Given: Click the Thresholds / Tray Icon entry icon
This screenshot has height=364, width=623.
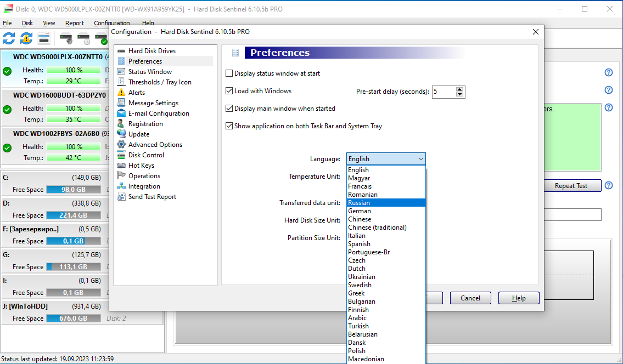Looking at the screenshot, I should (x=121, y=82).
